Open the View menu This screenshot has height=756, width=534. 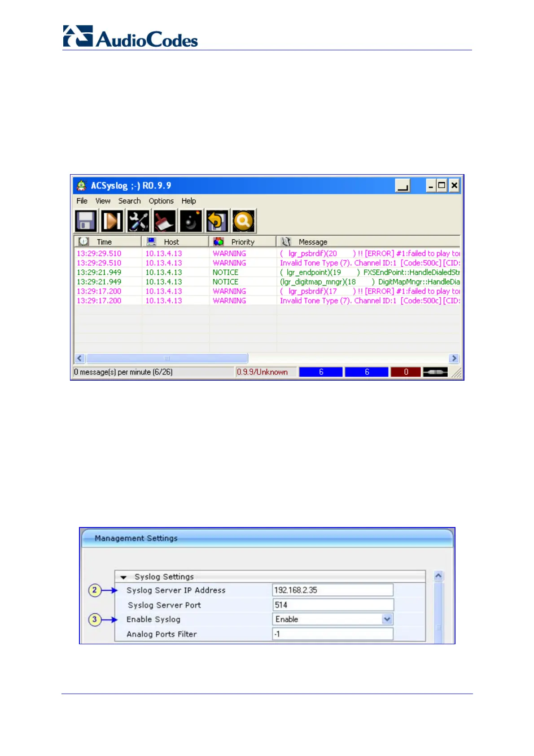[x=103, y=201]
